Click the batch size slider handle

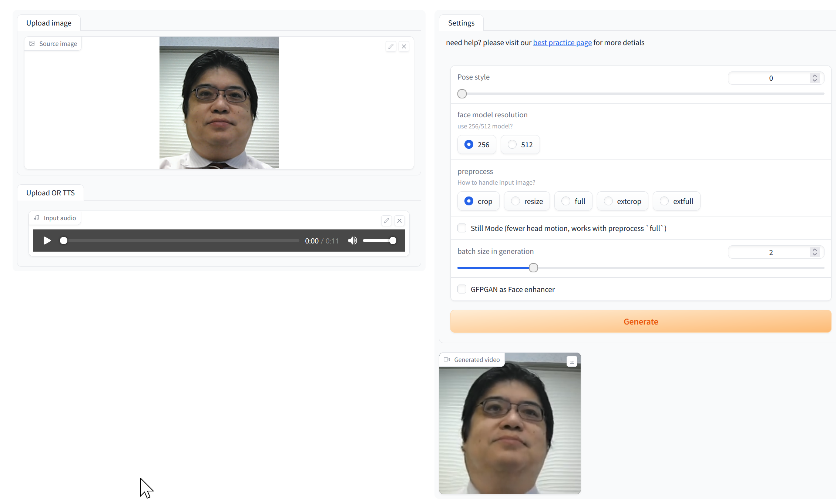coord(533,268)
